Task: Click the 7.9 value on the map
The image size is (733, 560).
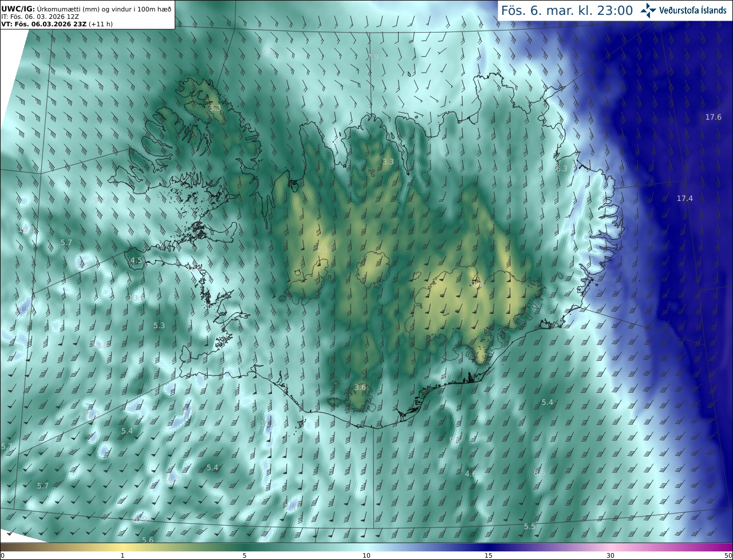Action: tap(373, 57)
